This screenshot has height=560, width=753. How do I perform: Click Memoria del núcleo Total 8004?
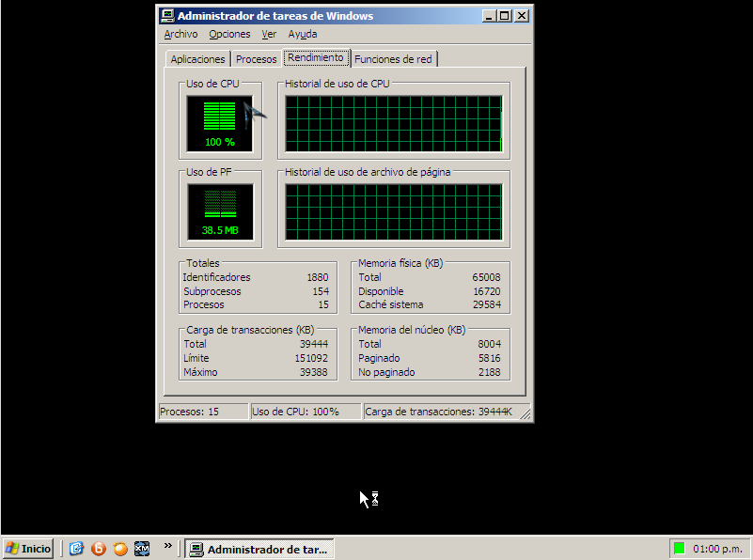click(x=489, y=344)
